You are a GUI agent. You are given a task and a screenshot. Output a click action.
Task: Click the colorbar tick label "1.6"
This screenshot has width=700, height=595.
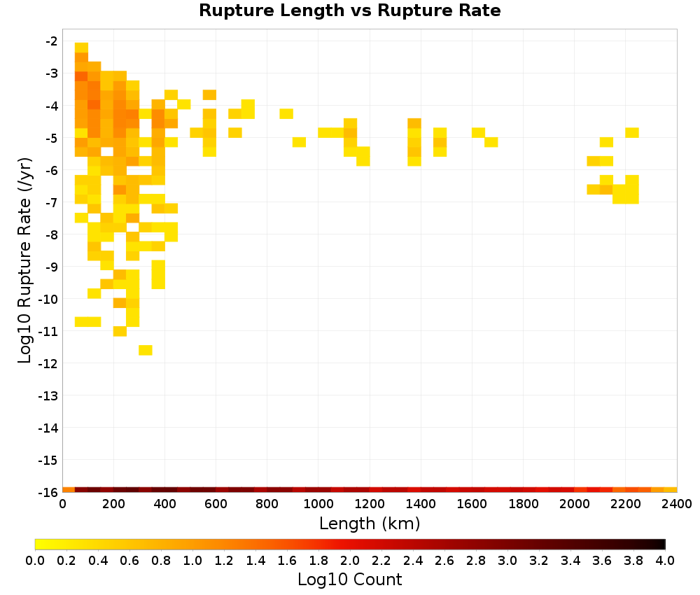coord(287,560)
